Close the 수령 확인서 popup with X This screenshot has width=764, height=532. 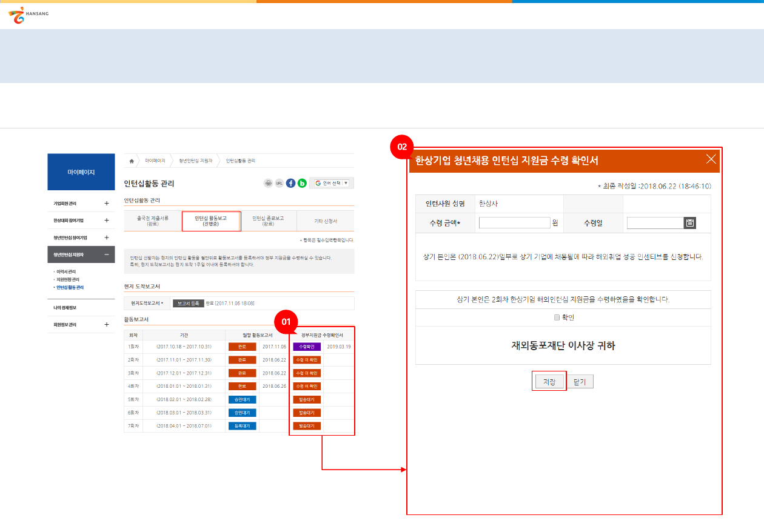pyautogui.click(x=711, y=159)
